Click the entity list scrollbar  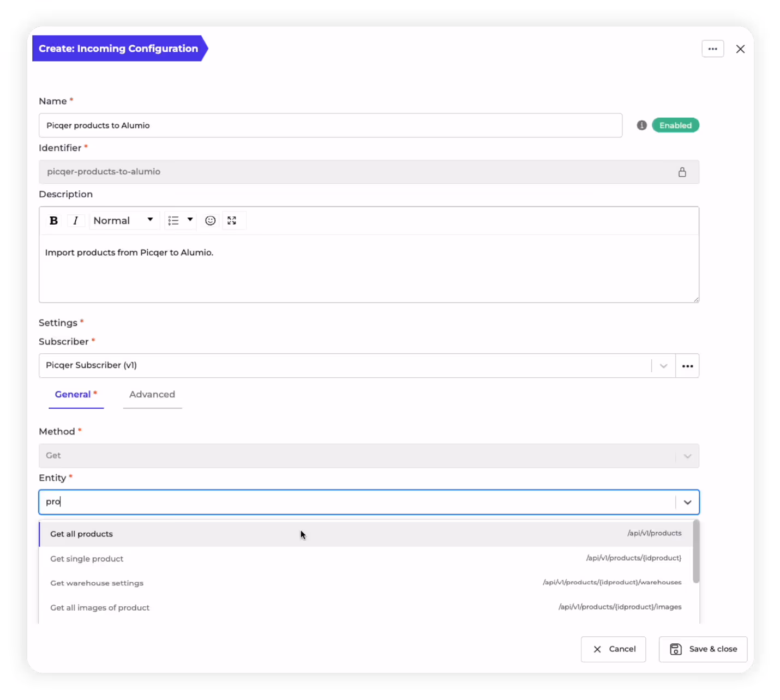pos(696,552)
